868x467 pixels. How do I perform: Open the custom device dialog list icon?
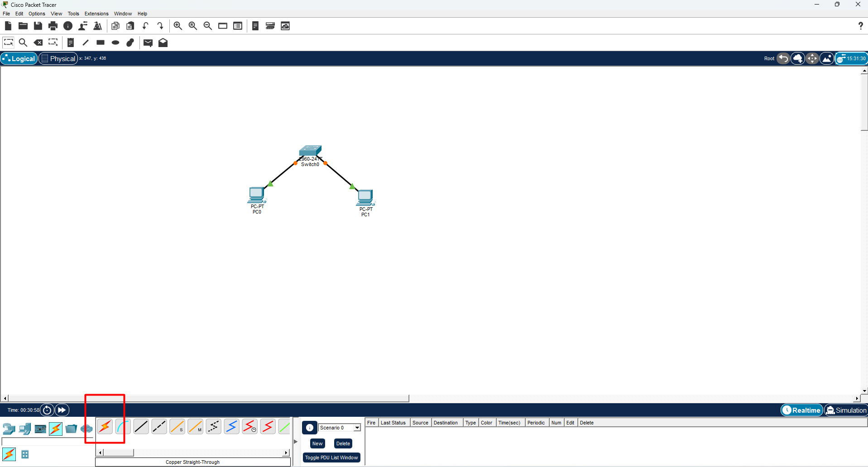point(238,26)
